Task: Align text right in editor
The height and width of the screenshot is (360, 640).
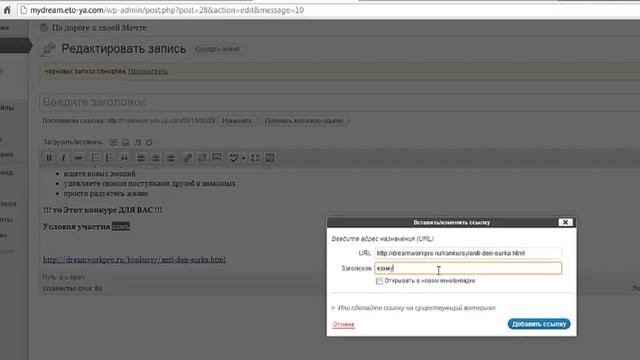Action: click(171, 158)
